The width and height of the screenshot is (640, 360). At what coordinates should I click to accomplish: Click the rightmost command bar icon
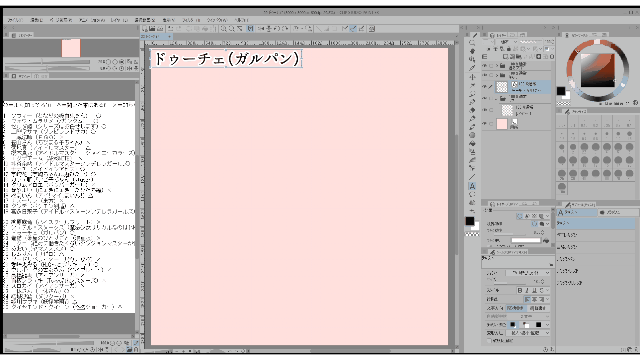[x=372, y=29]
